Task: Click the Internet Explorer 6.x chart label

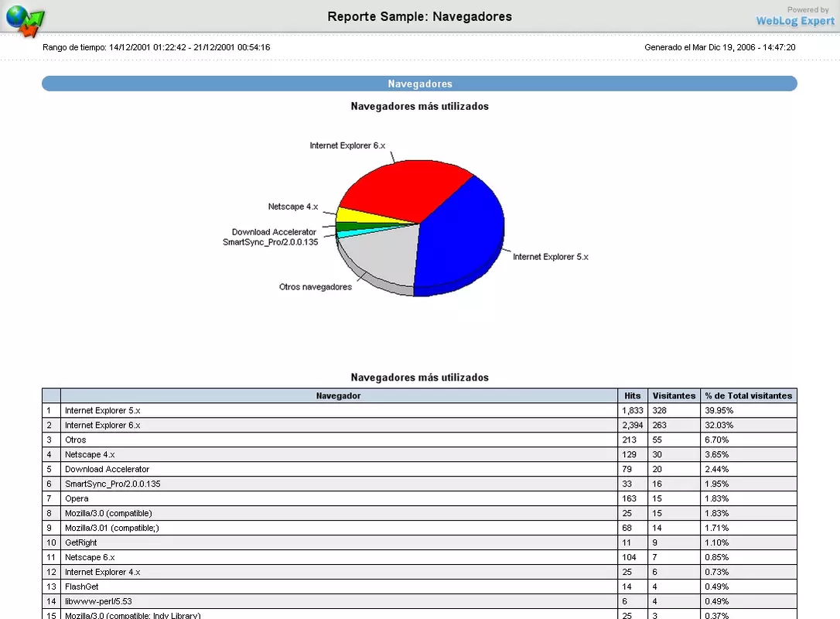Action: 347,145
